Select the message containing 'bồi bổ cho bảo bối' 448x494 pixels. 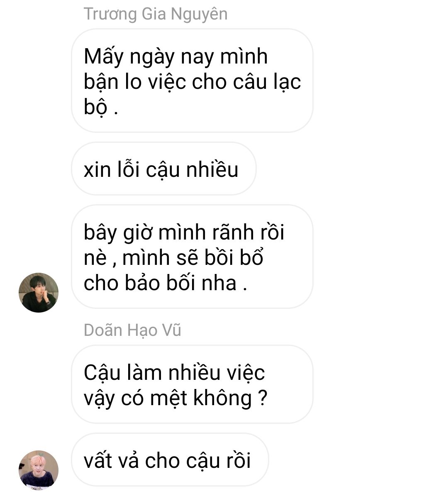click(x=192, y=257)
